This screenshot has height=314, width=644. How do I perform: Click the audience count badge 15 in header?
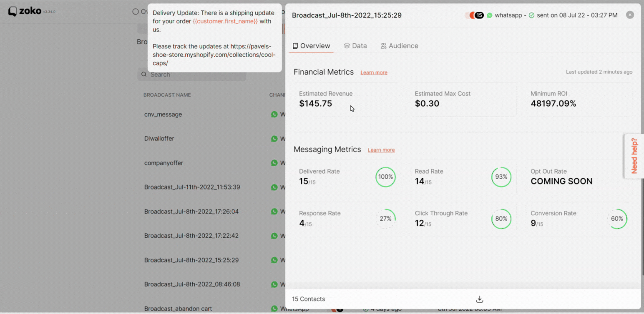pos(479,15)
